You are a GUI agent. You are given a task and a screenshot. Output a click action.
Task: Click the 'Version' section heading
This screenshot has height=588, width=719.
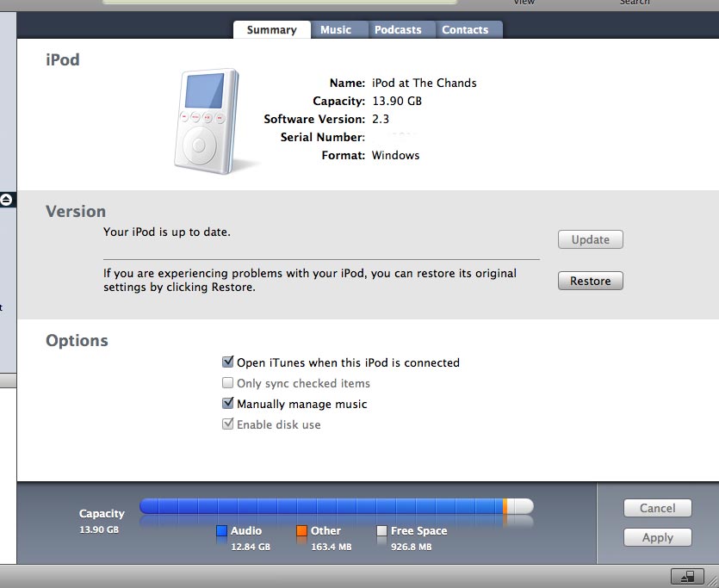[76, 211]
